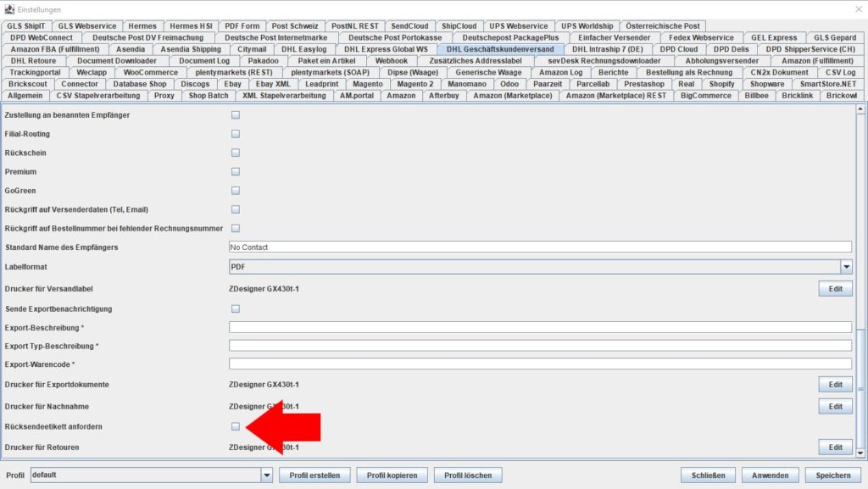Open the sevDesk Rechnungsdownloader tab
868x489 pixels.
point(604,61)
